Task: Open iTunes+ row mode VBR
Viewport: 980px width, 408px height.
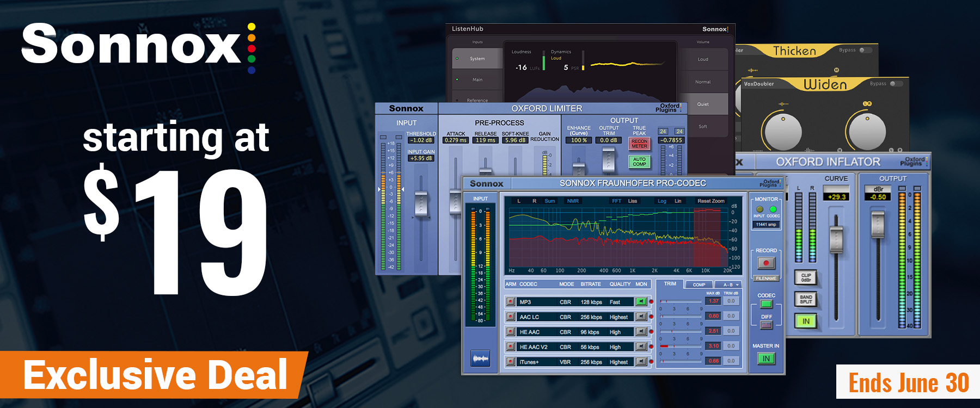Action: coord(565,362)
